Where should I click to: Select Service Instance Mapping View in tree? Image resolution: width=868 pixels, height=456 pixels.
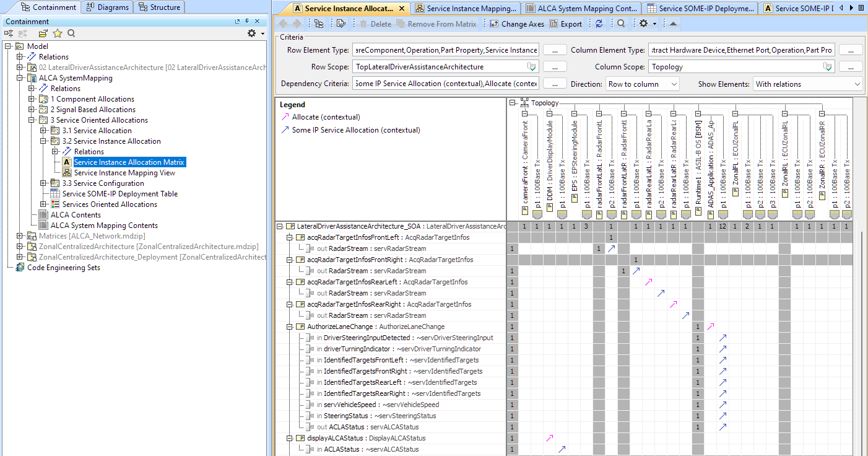(124, 173)
